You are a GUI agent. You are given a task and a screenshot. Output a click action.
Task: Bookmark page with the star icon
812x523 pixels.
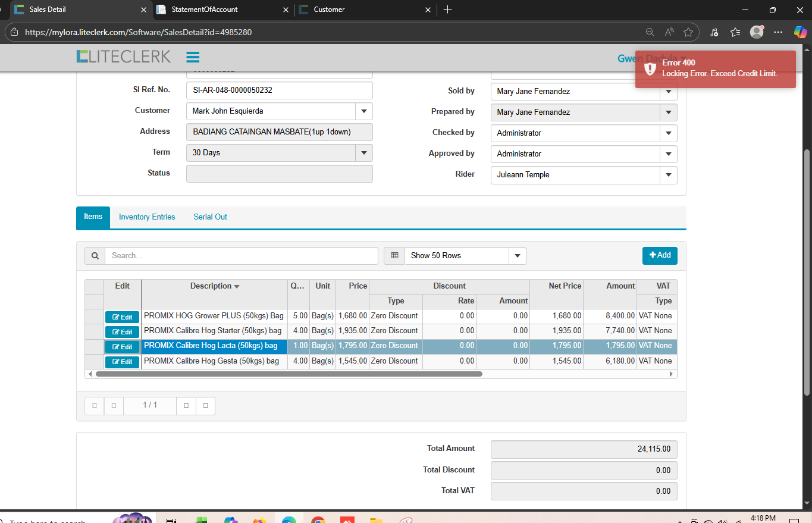click(688, 32)
